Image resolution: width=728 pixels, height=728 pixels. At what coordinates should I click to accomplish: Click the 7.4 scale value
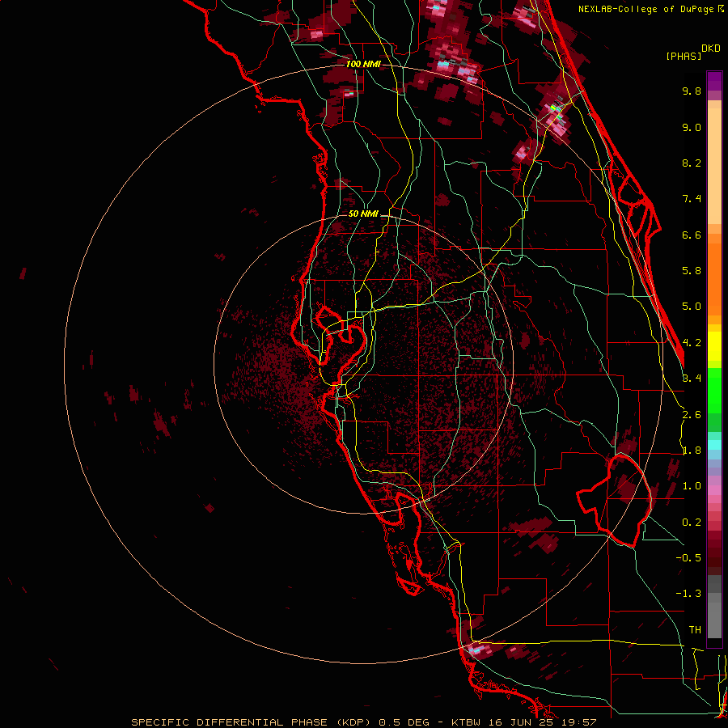692,199
